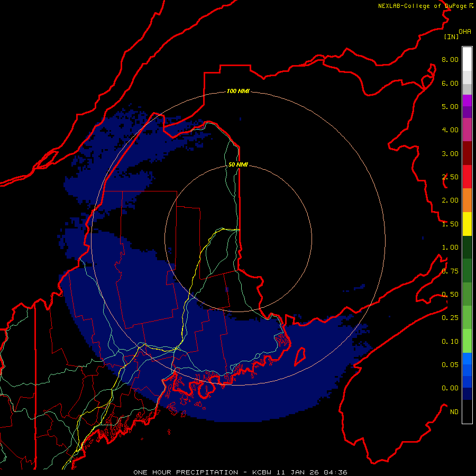Pick the bright red swatch beside 2.50
Screen dimensions: 476x476
pos(467,177)
